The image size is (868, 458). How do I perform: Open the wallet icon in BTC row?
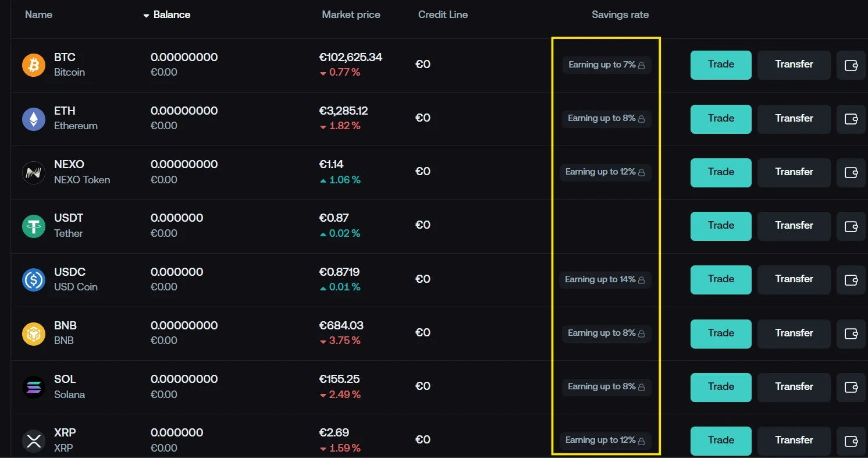[x=851, y=65]
